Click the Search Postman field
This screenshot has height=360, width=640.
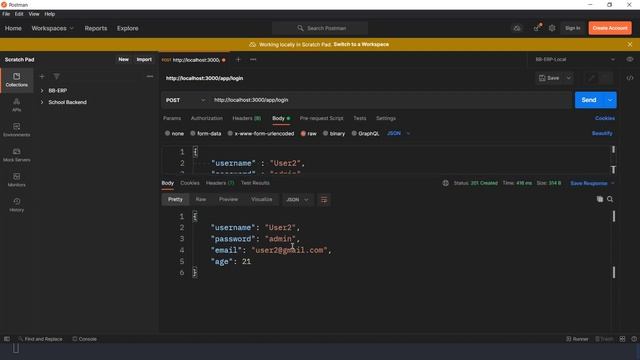coord(320,28)
